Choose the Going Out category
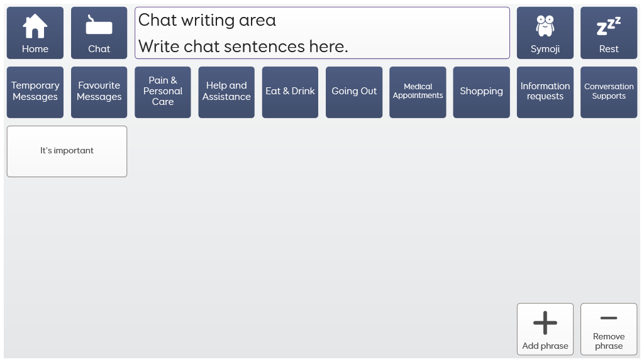This screenshot has width=644, height=362. point(354,92)
